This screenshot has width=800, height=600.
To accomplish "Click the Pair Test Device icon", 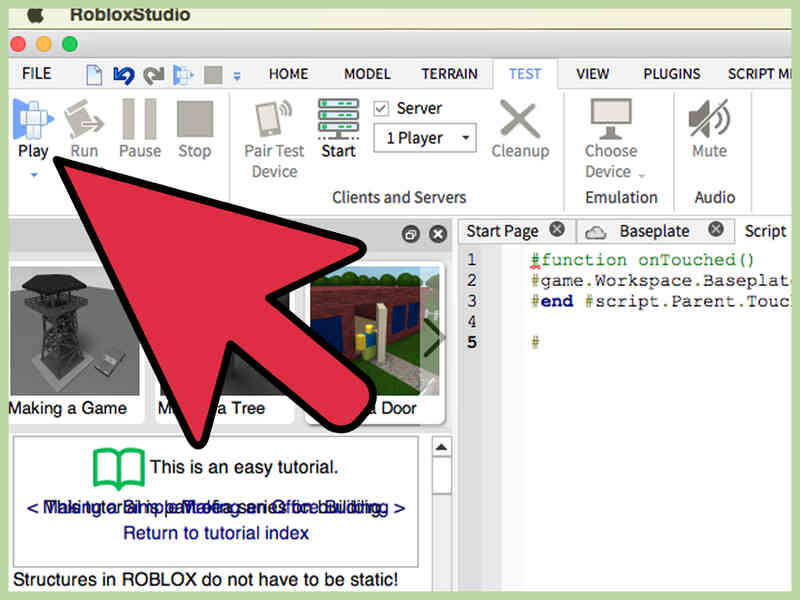I will pyautogui.click(x=273, y=119).
